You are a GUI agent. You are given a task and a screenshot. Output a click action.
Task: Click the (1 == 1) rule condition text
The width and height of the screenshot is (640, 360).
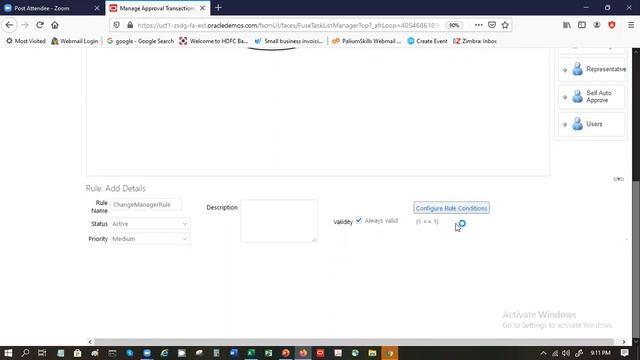(427, 221)
